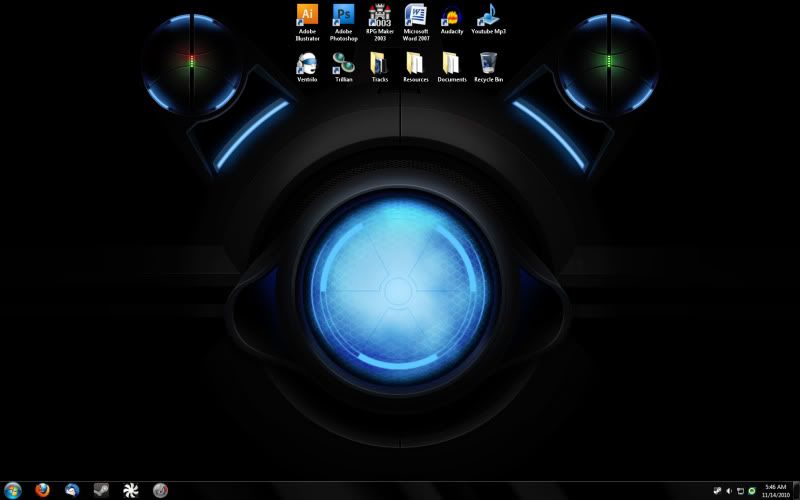Open the Adobe Illustrator desktop shortcut
Image resolution: width=800 pixels, height=500 pixels.
[x=307, y=22]
